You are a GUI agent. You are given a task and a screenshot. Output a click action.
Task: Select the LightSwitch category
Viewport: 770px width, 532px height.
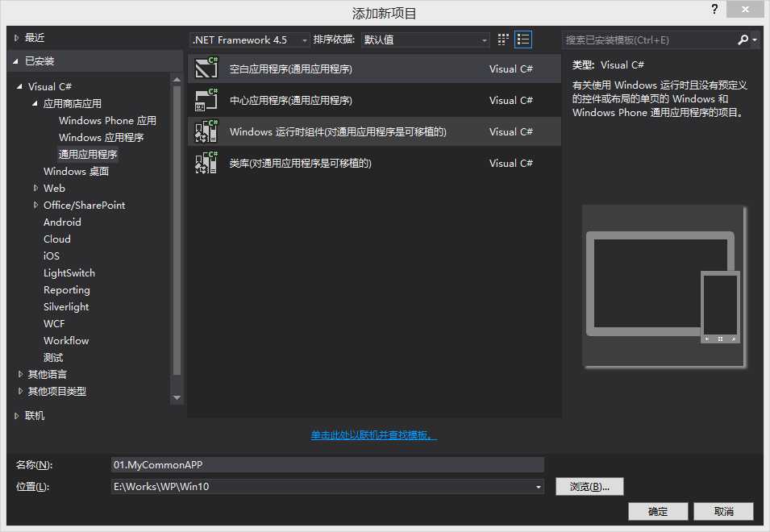[69, 273]
